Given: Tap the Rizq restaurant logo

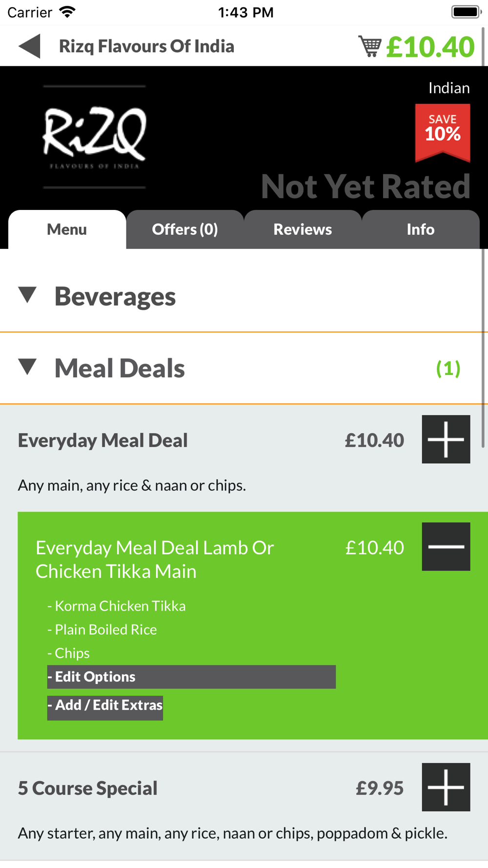Looking at the screenshot, I should coord(94,137).
